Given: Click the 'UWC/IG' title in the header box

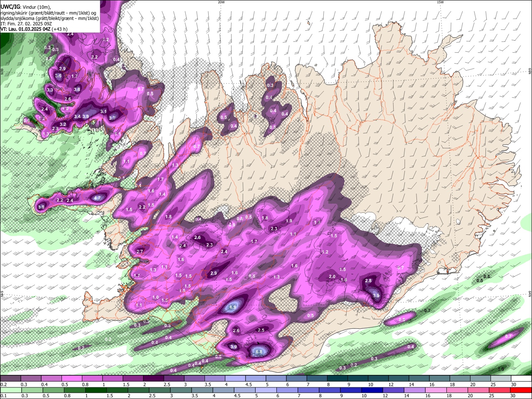Looking at the screenshot, I should (x=10, y=7).
